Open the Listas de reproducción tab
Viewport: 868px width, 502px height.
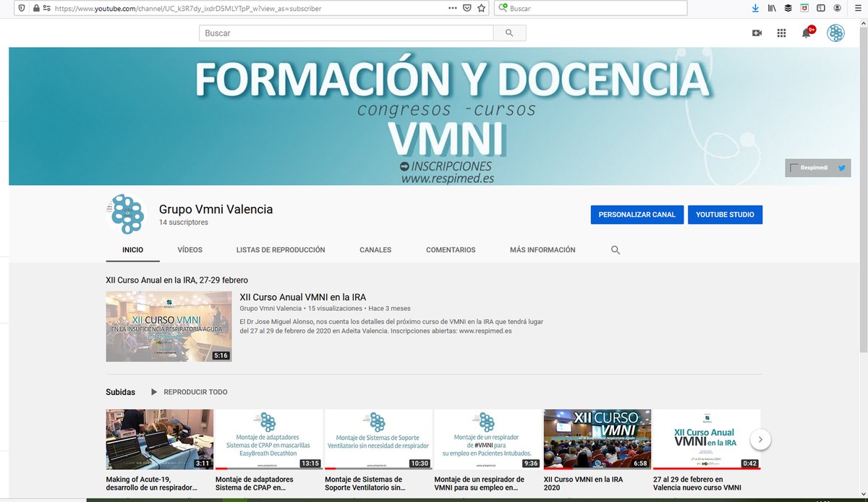281,250
